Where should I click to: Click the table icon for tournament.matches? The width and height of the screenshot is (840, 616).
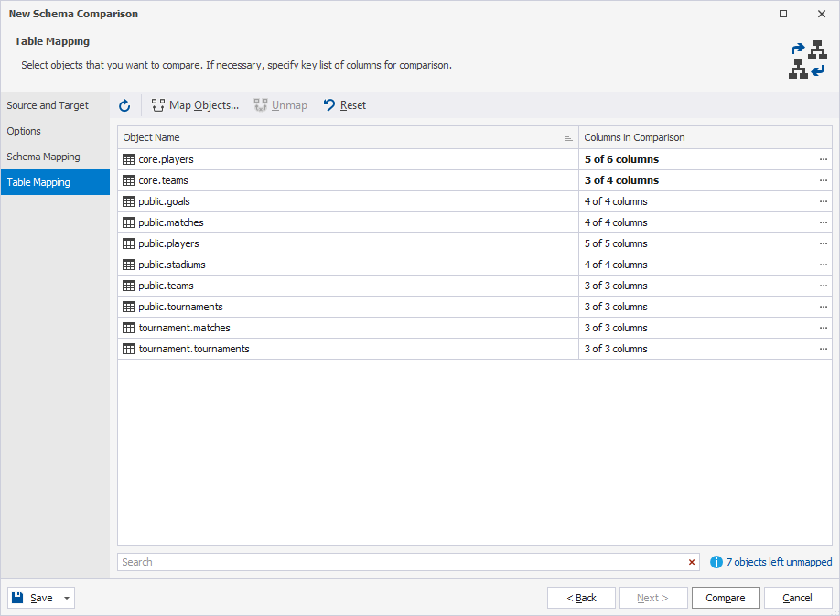coord(129,328)
